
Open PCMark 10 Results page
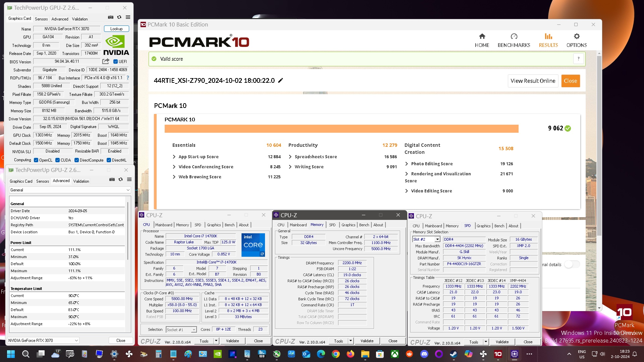(548, 40)
